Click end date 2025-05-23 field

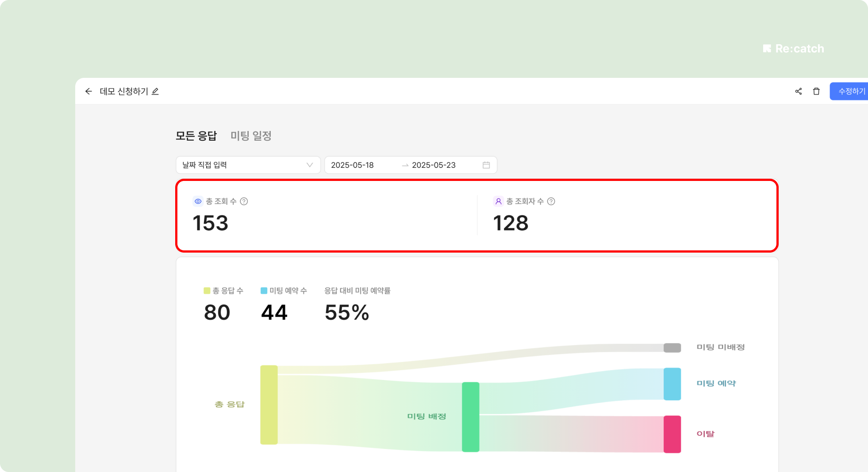(434, 165)
